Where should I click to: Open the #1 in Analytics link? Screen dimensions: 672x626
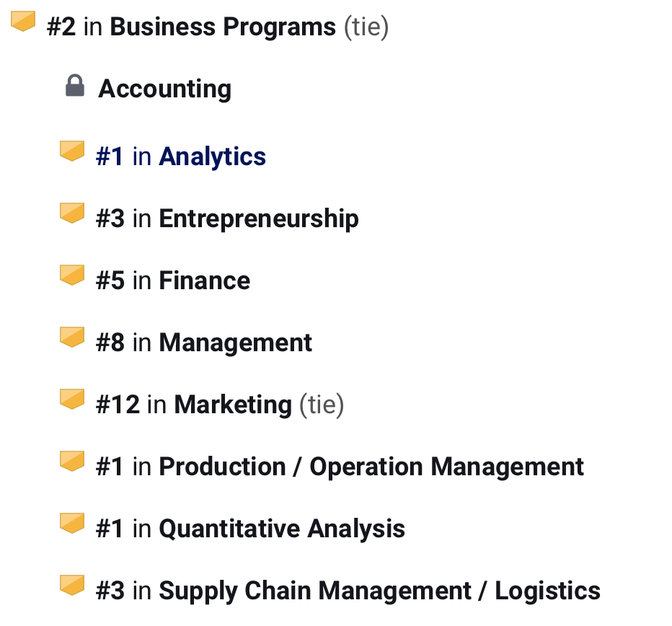coord(181,156)
